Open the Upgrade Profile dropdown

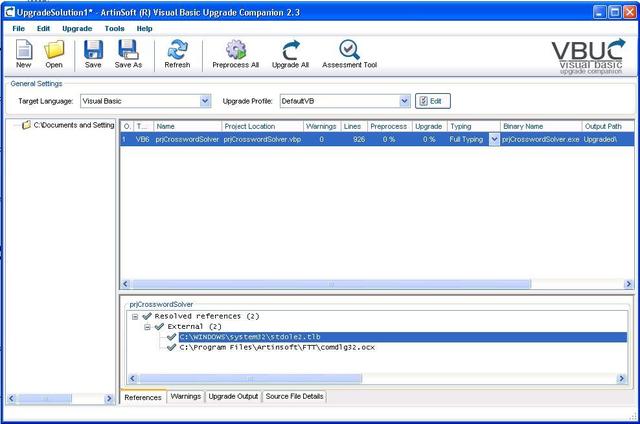(404, 101)
